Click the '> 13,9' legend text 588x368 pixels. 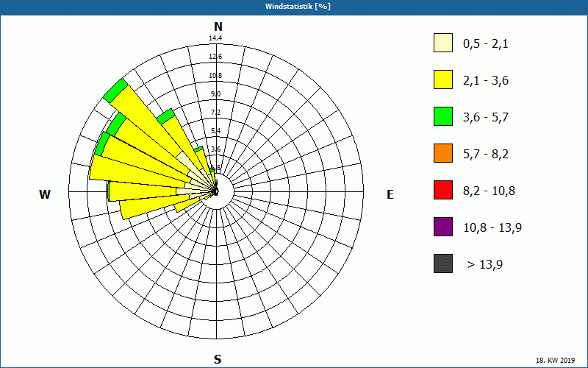[485, 265]
